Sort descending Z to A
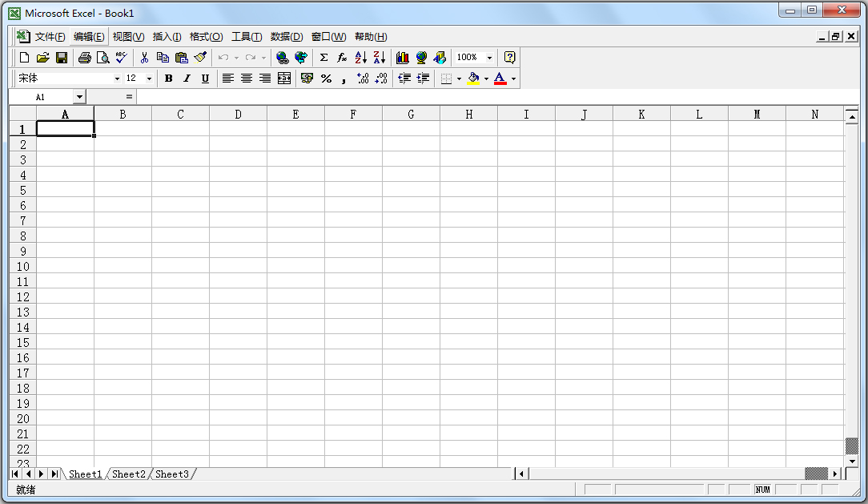The width and height of the screenshot is (868, 504). (x=380, y=58)
